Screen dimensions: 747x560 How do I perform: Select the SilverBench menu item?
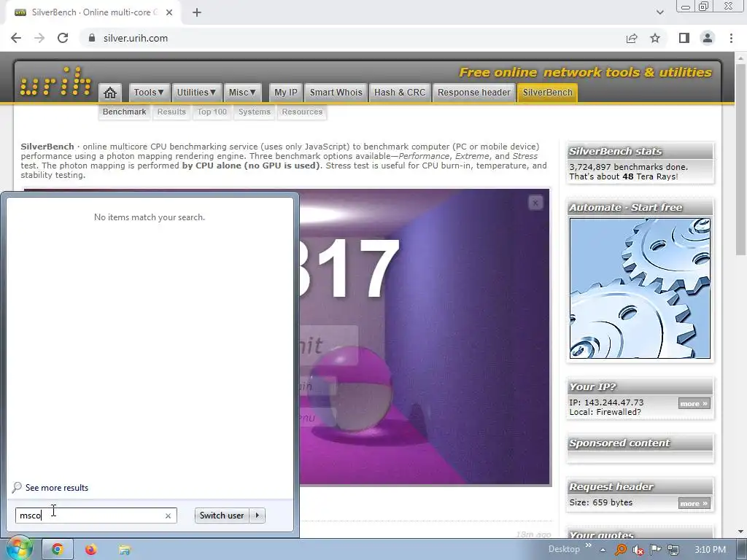[x=547, y=93]
